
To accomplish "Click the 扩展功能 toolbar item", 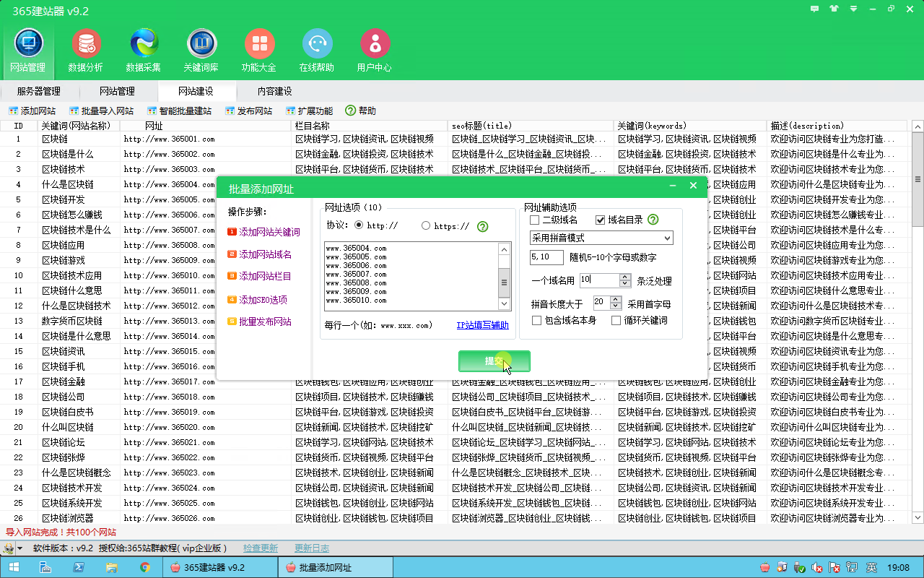I will 310,111.
